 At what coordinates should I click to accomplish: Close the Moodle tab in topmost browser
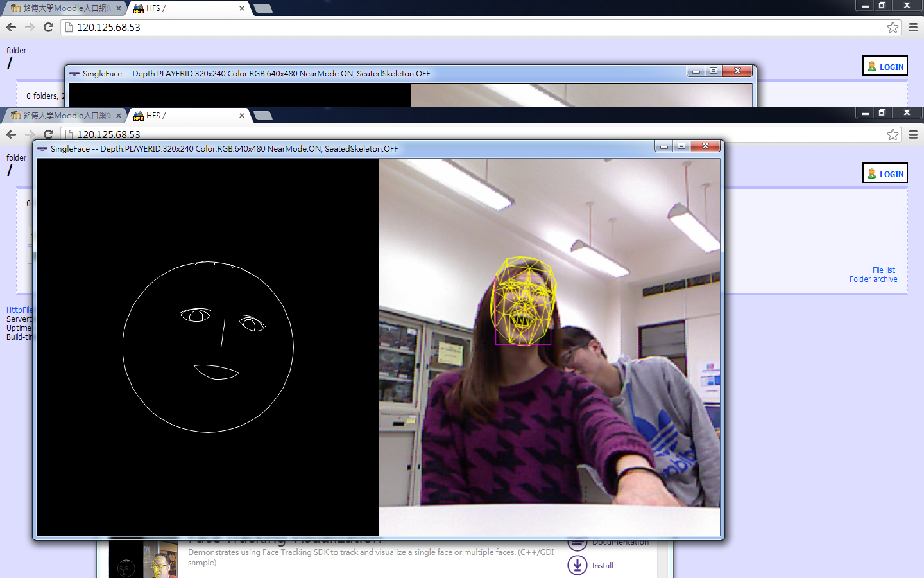click(118, 8)
